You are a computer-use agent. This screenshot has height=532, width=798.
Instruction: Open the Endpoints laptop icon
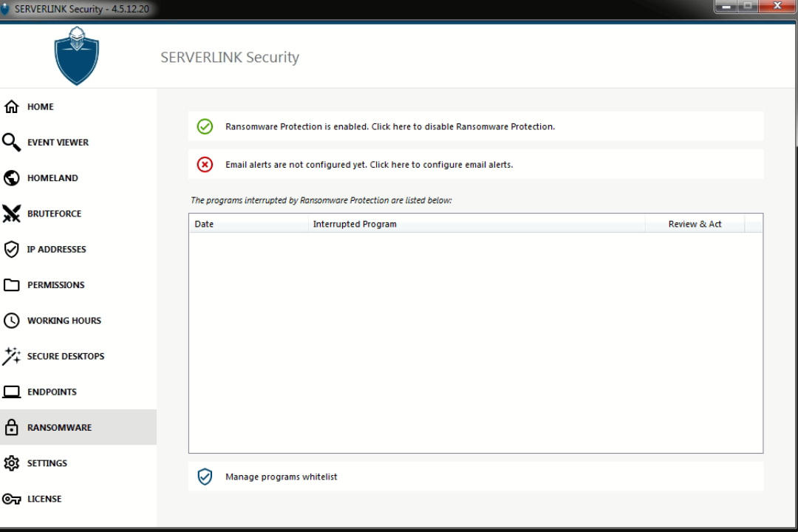click(12, 392)
